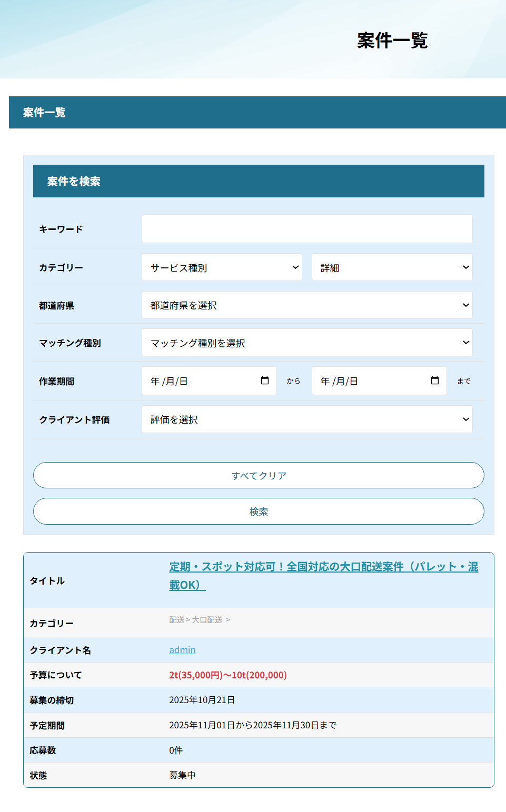Viewport: 506px width, 812px height.
Task: Follow the 大口配送 category breadcrumb link
Action: coord(207,620)
